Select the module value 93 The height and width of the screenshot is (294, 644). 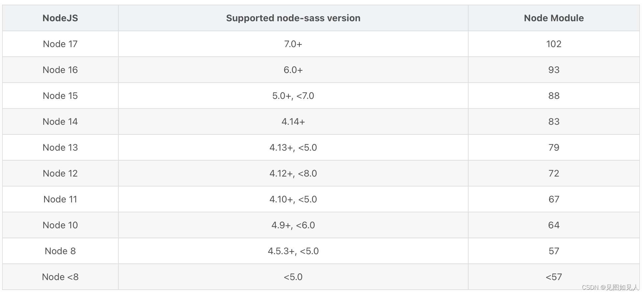(553, 70)
